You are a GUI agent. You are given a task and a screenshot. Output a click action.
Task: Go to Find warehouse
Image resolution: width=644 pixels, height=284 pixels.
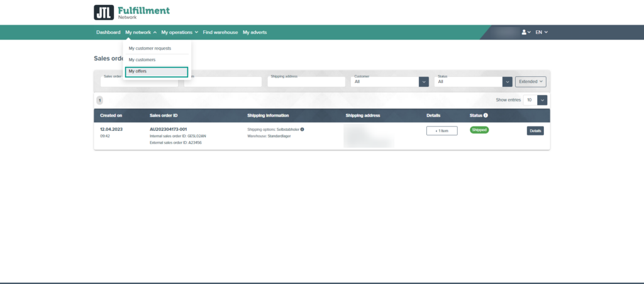pyautogui.click(x=220, y=32)
